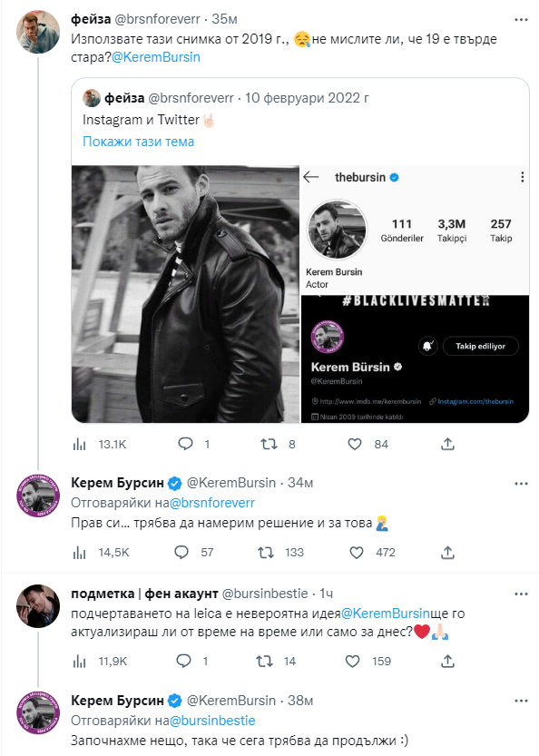Image resolution: width=539 pixels, height=756 pixels.
Task: Share Керем Бурсин's reply with 472 likes
Action: [x=448, y=552]
